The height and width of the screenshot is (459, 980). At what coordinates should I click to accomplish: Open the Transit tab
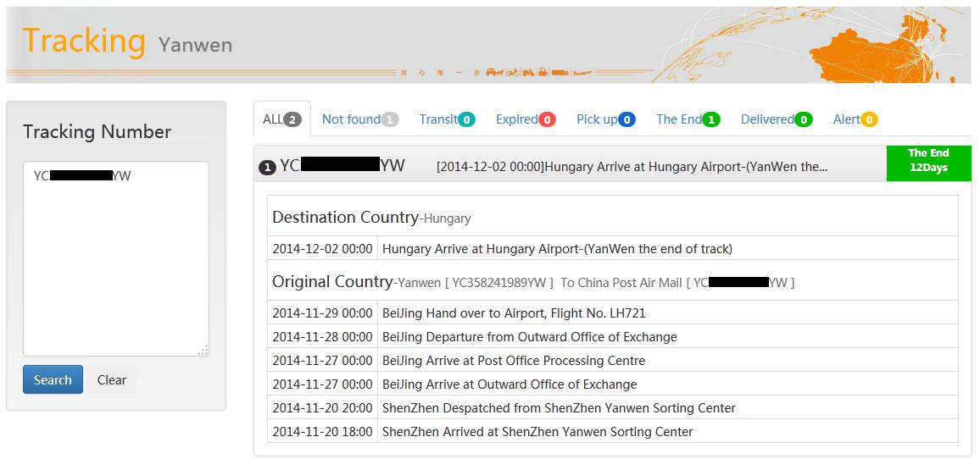[447, 119]
